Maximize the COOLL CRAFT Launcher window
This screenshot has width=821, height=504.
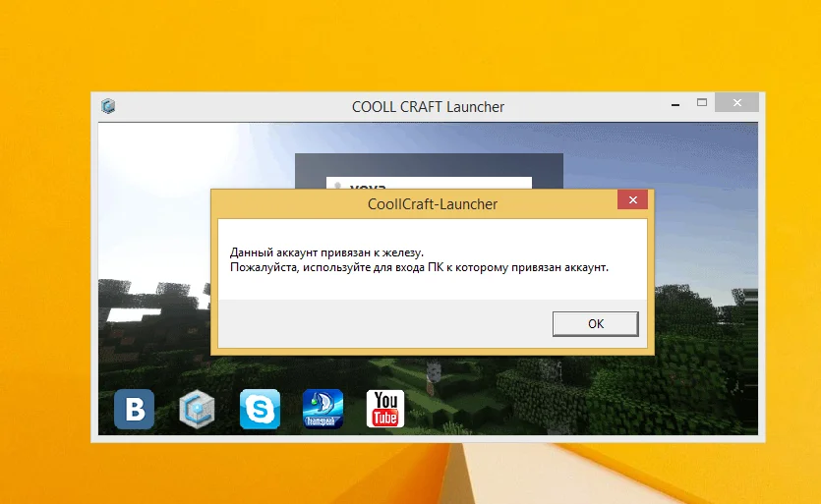point(702,102)
